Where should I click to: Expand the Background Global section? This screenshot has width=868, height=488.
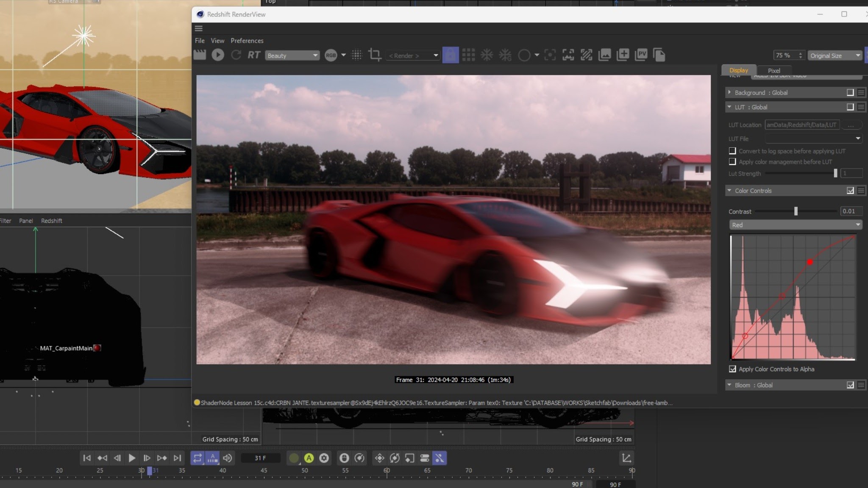tap(729, 92)
